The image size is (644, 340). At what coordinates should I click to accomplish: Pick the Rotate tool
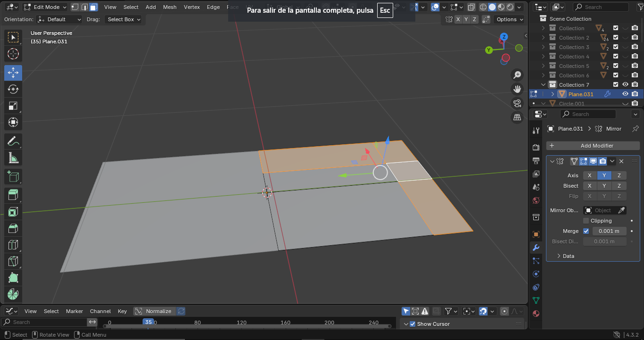pyautogui.click(x=13, y=89)
